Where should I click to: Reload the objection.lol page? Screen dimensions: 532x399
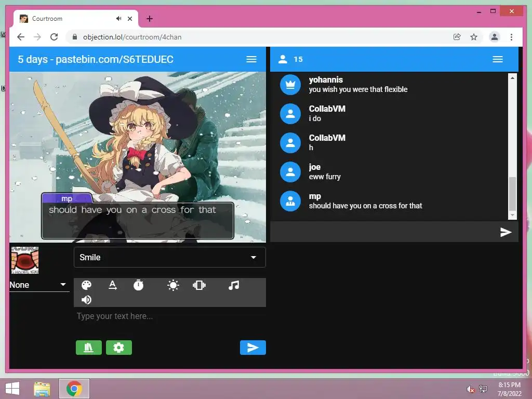coord(54,37)
